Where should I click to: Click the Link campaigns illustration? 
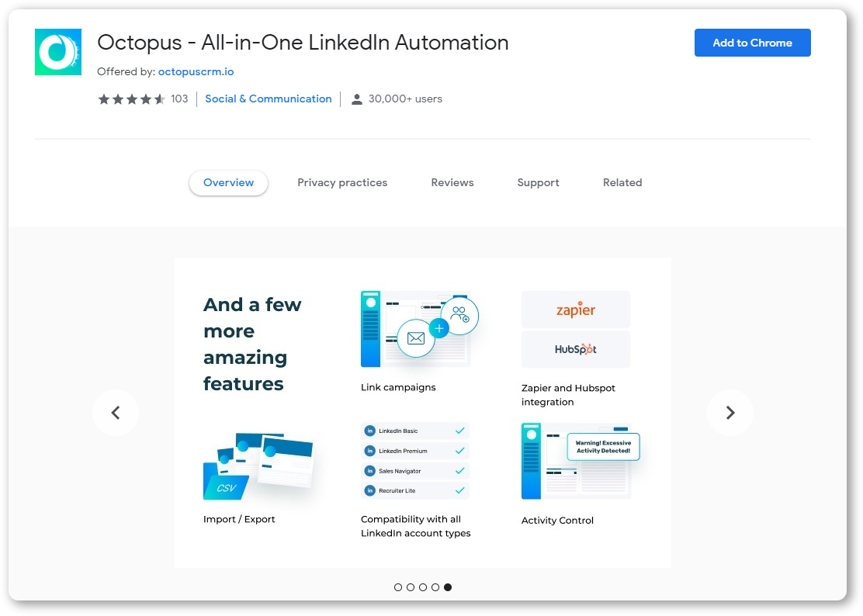(x=419, y=329)
